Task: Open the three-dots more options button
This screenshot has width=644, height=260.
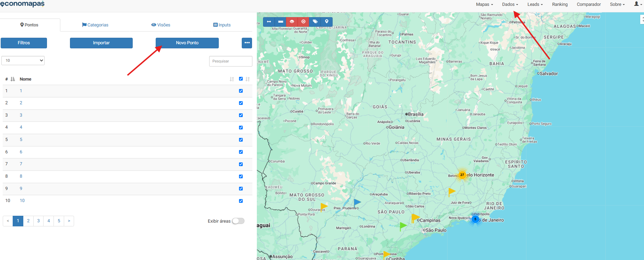Action: click(247, 43)
